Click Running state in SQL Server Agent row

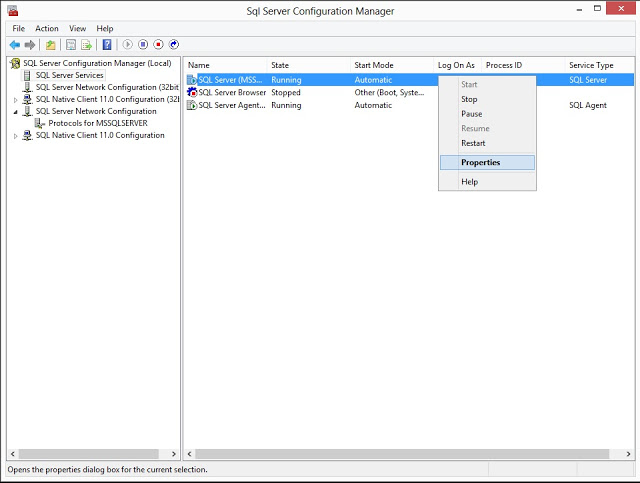286,105
